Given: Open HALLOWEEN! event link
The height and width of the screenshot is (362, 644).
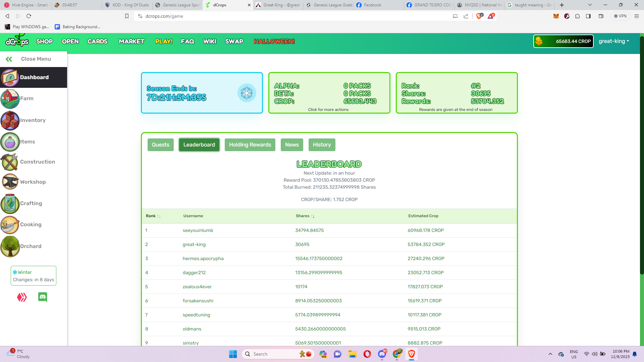Looking at the screenshot, I should [274, 42].
